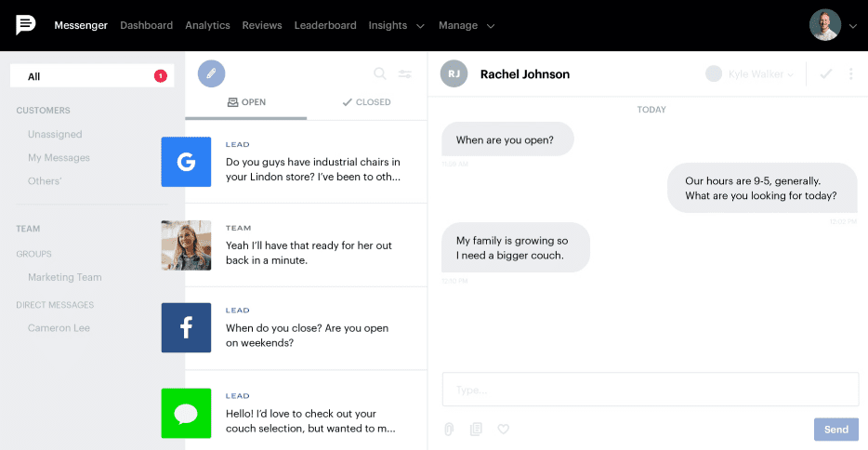
Task: Click the paperclip attachment icon
Action: (x=449, y=429)
